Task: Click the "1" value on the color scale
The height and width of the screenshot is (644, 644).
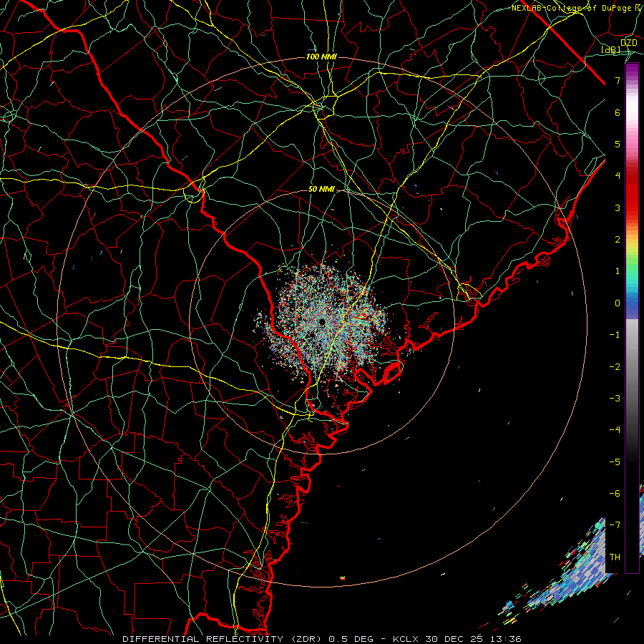Action: (x=618, y=271)
